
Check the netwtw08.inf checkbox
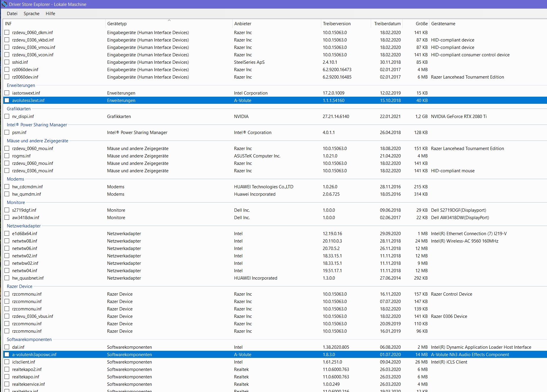tap(7, 241)
